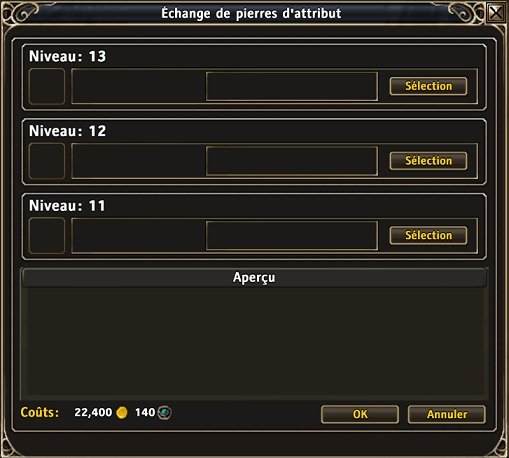
Task: Click the Niveau 13 attribute field
Action: point(292,86)
